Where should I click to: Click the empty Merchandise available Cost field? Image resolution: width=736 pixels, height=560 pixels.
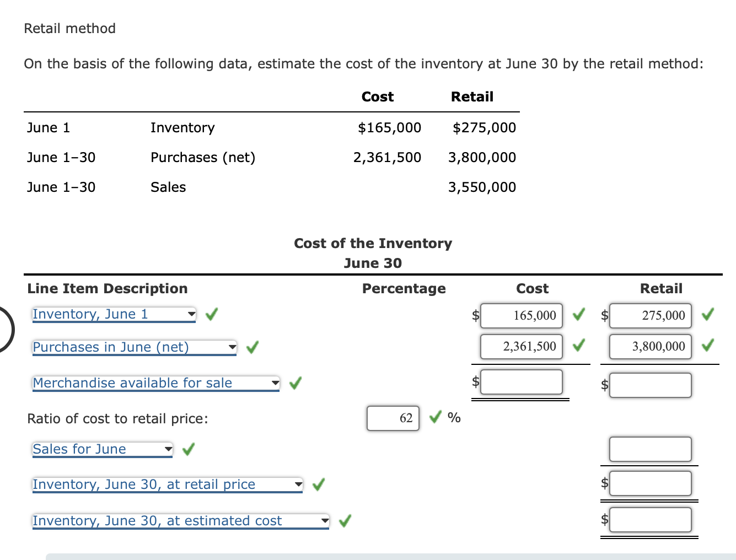(522, 381)
